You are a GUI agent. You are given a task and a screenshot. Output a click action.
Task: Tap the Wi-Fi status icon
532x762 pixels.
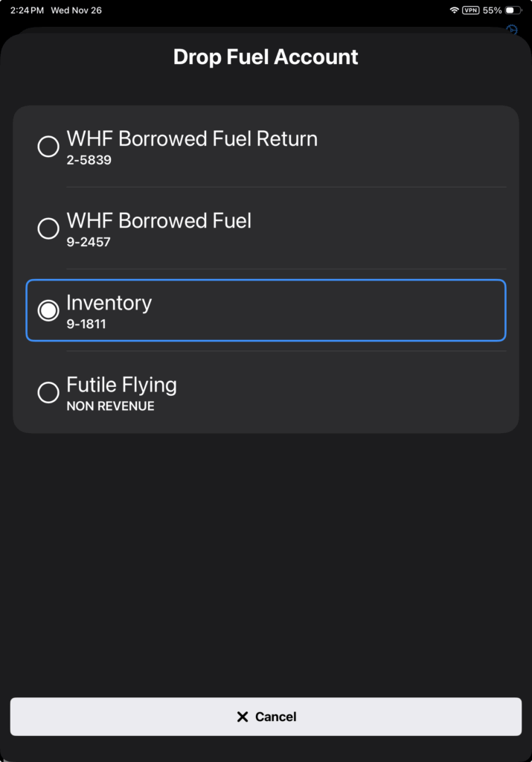(x=454, y=10)
